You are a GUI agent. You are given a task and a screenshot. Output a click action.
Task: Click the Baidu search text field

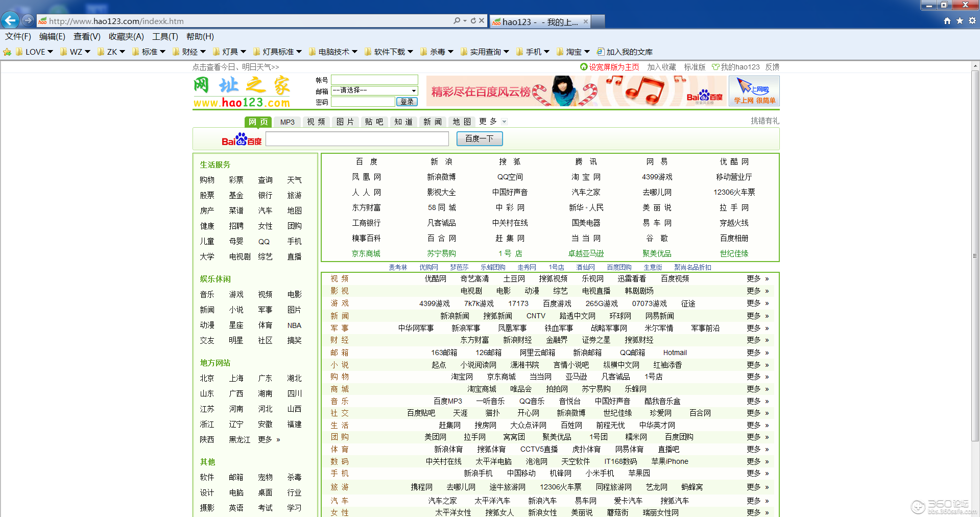point(357,138)
